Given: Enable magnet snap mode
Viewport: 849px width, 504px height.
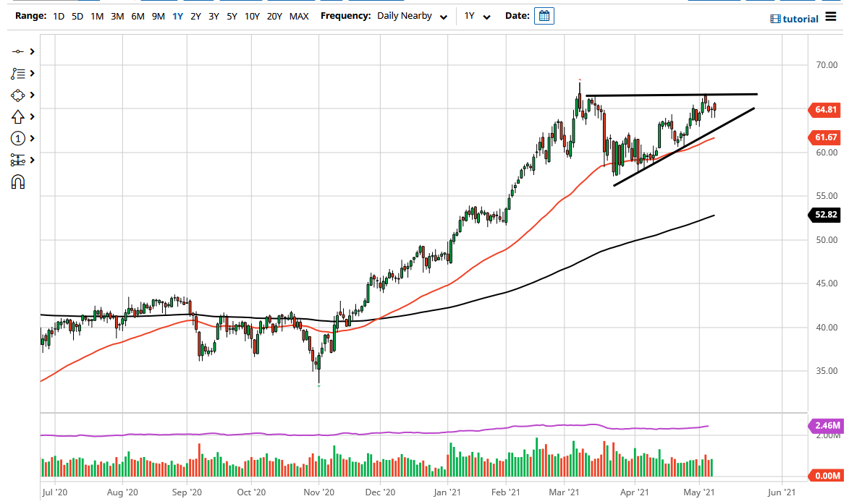Looking at the screenshot, I should point(16,181).
